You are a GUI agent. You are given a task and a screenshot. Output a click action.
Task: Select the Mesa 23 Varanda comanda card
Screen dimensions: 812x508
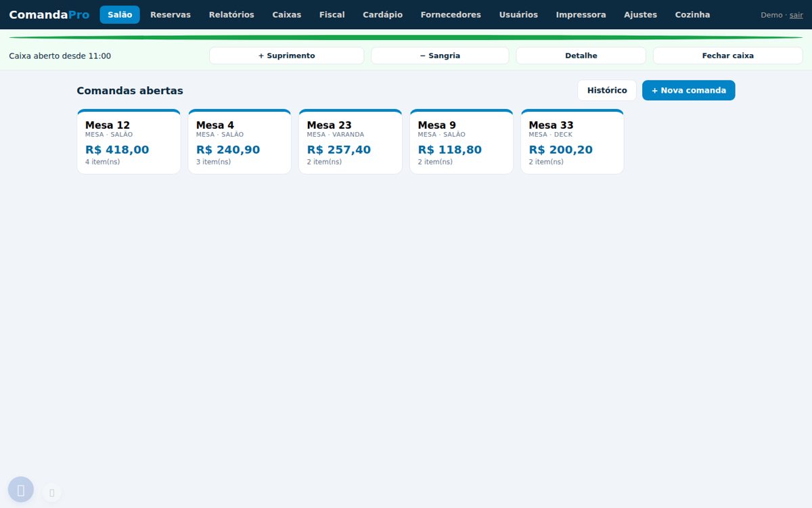[x=351, y=142]
